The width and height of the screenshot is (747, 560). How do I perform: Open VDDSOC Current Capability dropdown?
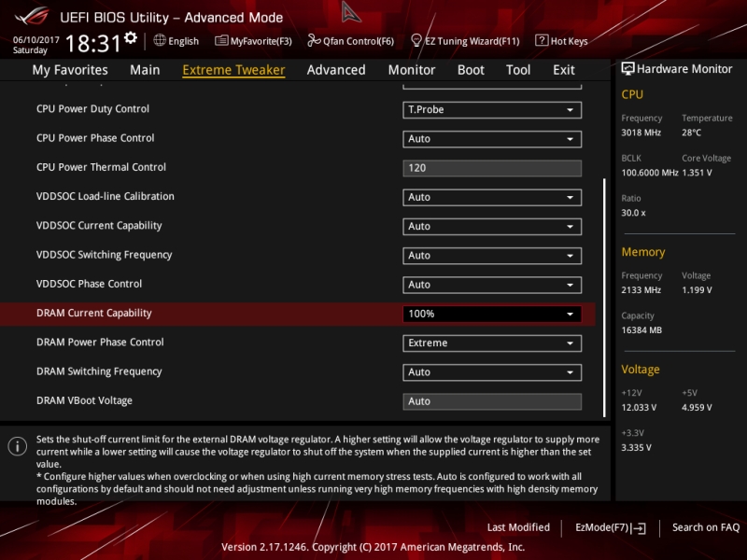[492, 227]
